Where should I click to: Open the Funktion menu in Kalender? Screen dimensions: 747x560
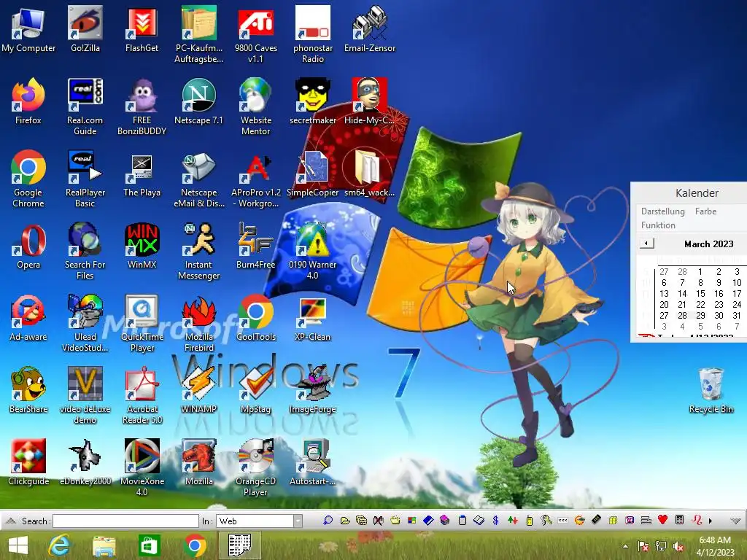[x=658, y=225]
